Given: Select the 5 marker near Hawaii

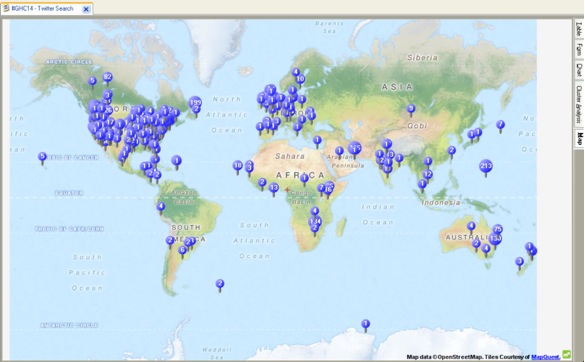Looking at the screenshot, I should pos(42,157).
